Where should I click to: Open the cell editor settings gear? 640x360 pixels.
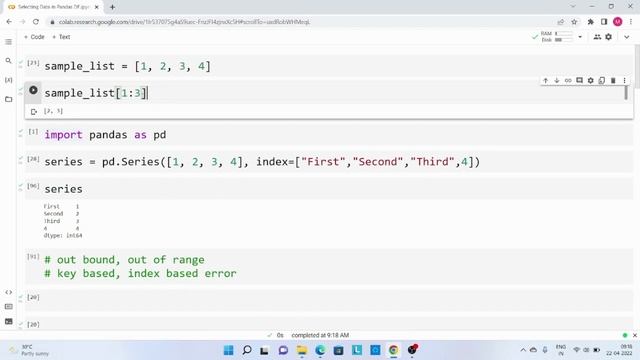coord(591,80)
